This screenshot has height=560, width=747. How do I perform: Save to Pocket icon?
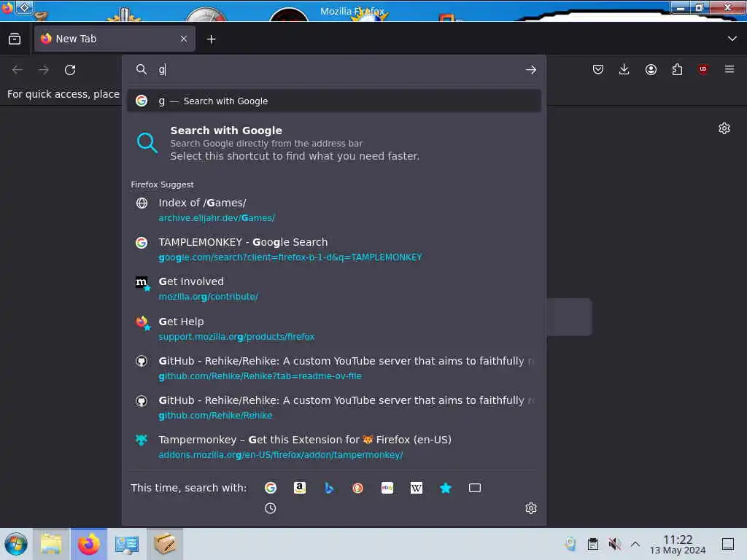pyautogui.click(x=598, y=69)
